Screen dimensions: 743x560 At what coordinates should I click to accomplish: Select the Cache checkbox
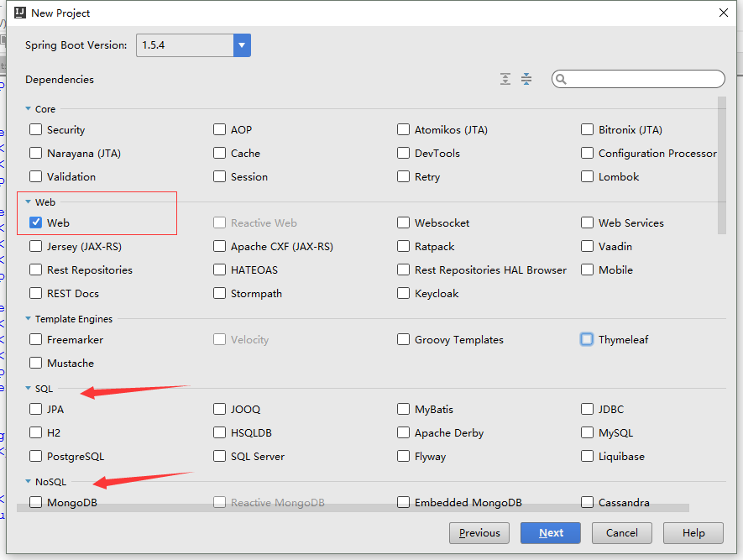(x=219, y=153)
